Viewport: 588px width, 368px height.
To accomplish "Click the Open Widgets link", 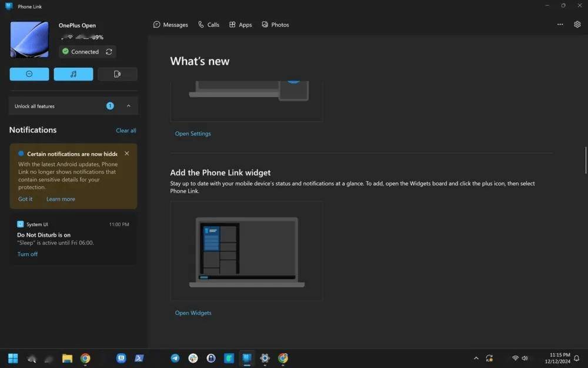I will (x=193, y=313).
